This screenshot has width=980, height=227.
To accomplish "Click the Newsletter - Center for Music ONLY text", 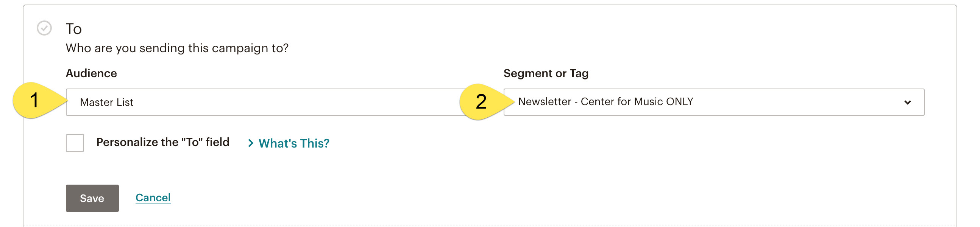I will [605, 102].
